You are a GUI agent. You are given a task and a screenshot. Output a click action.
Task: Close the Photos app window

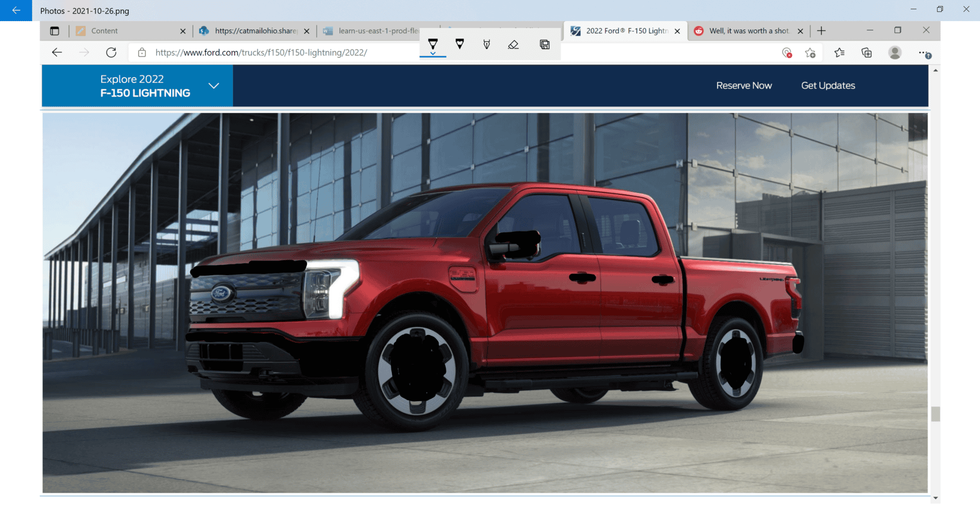(966, 9)
